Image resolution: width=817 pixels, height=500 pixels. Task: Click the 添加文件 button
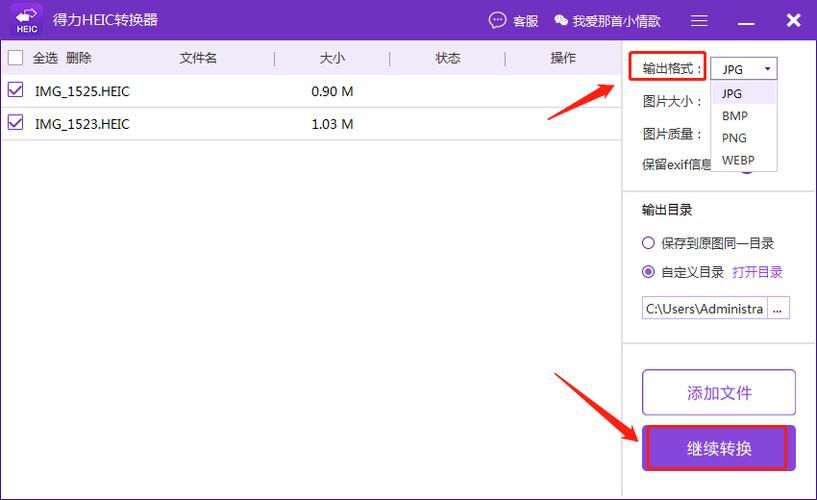coord(719,393)
